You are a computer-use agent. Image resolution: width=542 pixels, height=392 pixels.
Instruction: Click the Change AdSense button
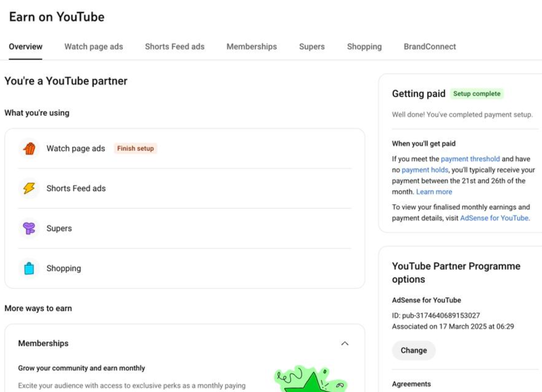413,350
